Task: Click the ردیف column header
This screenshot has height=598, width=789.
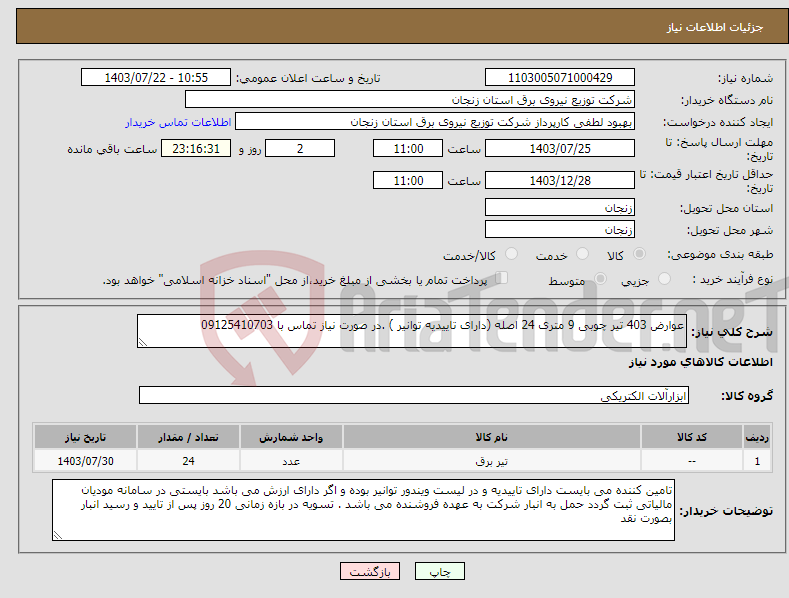Action: pos(757,437)
